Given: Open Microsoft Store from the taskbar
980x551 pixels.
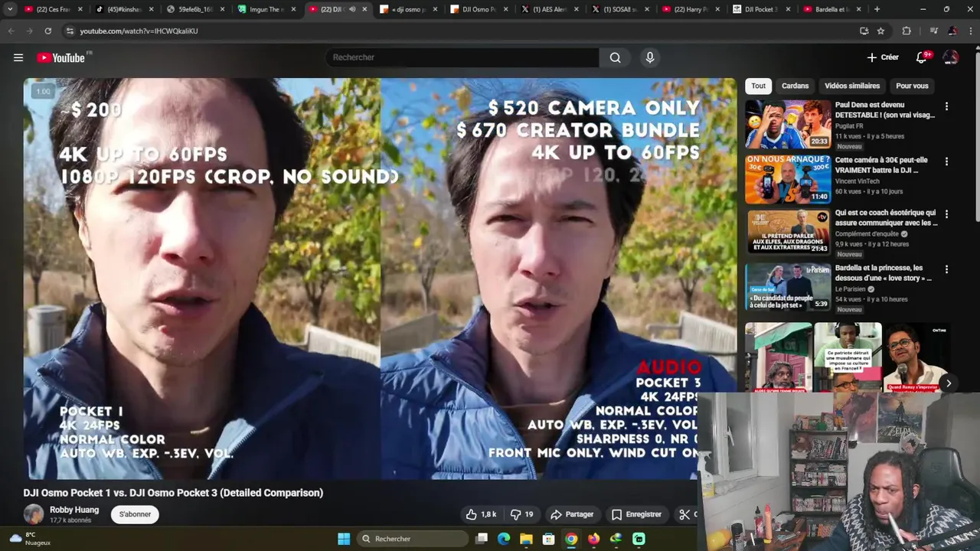Looking at the screenshot, I should tap(548, 539).
